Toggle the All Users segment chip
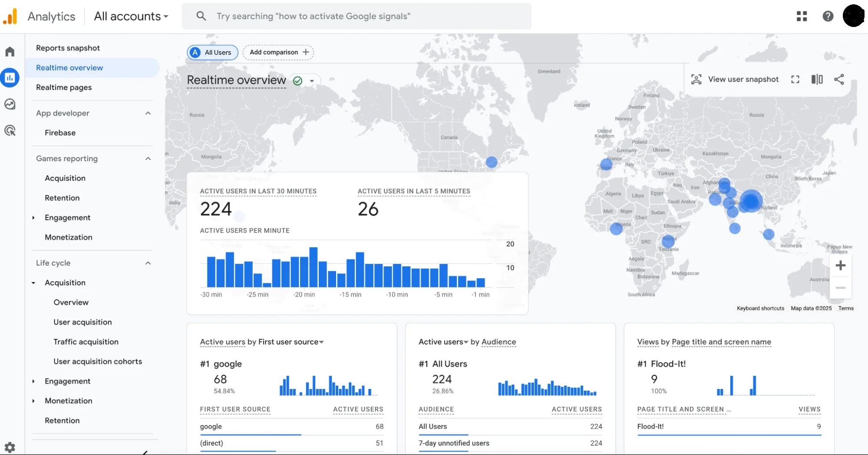 pos(211,52)
